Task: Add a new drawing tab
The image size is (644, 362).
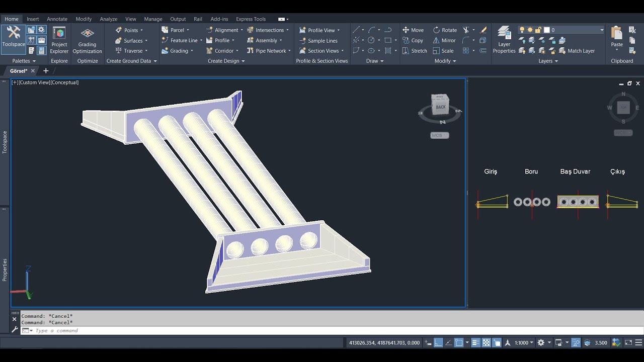Action: click(x=46, y=71)
